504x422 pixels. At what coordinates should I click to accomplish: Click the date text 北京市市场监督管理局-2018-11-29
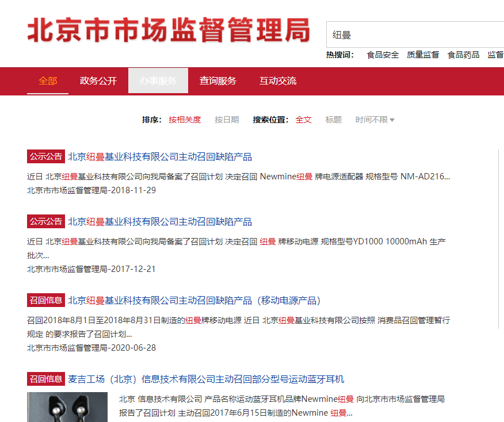tap(91, 190)
